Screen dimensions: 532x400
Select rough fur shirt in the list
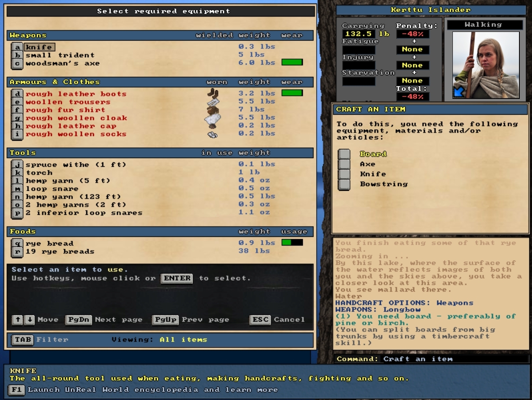(65, 110)
